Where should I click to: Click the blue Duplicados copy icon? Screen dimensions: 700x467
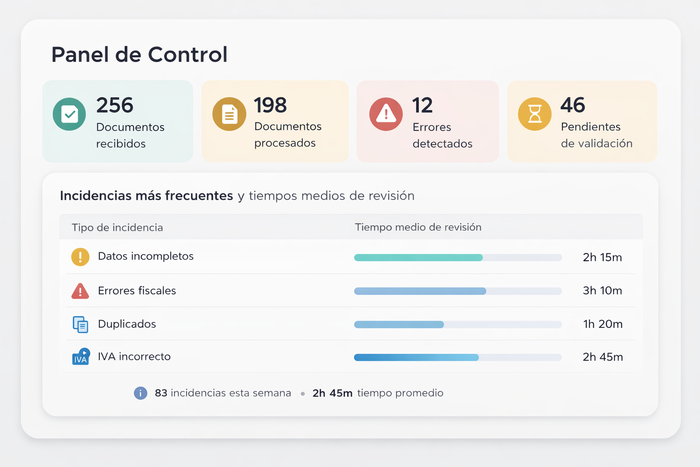point(80,324)
